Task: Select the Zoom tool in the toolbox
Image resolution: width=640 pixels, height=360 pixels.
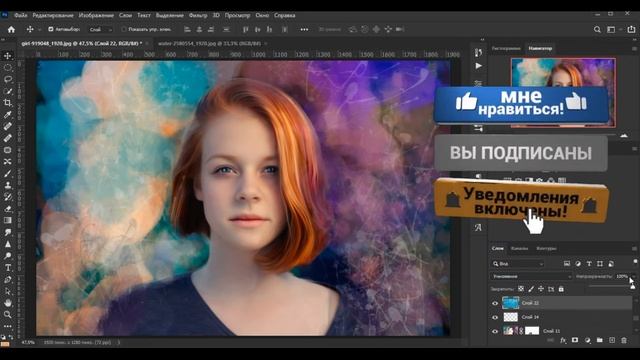Action: (8, 315)
